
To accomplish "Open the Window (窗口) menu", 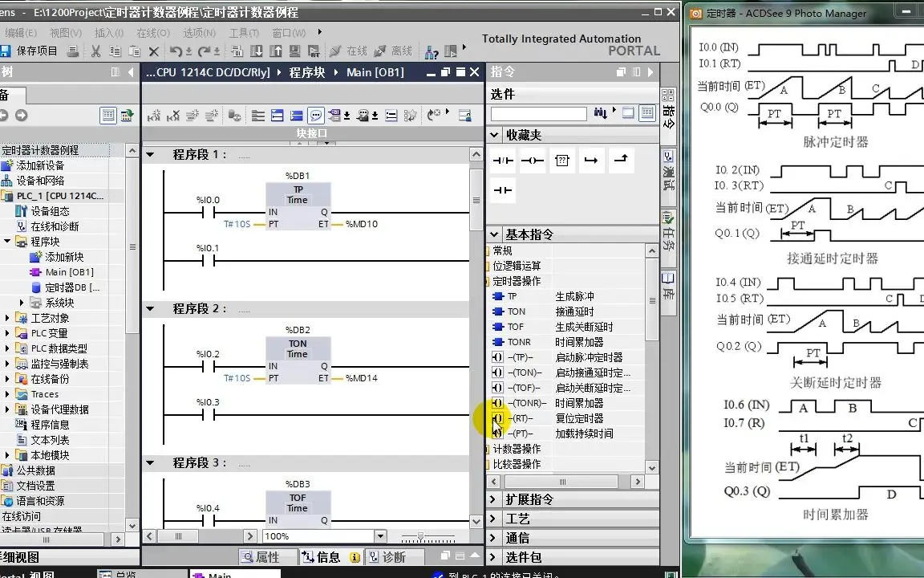I will pos(289,33).
